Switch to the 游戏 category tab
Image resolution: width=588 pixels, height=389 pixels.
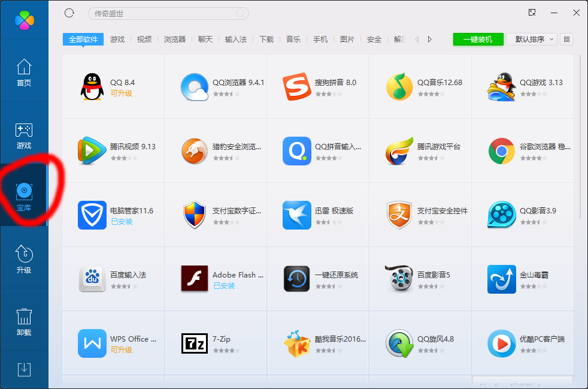pyautogui.click(x=117, y=39)
